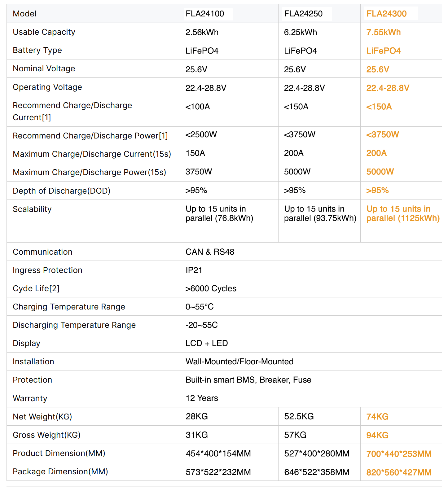This screenshot has height=487, width=448.
Task: Click the >6000 Cycles value
Action: pos(211,288)
